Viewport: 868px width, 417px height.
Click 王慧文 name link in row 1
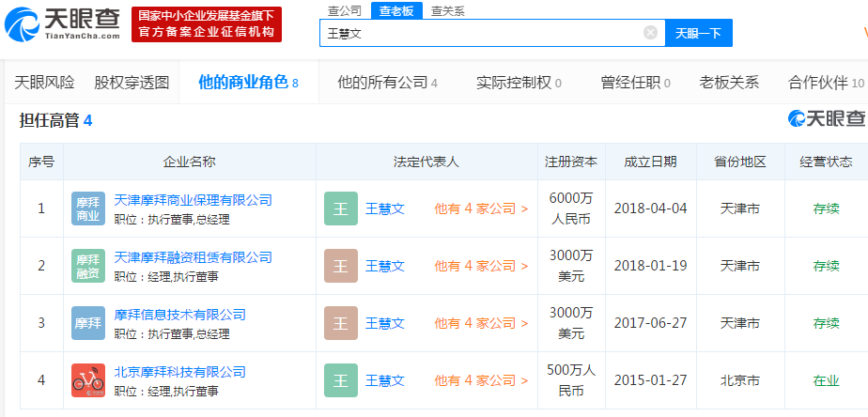(x=385, y=208)
